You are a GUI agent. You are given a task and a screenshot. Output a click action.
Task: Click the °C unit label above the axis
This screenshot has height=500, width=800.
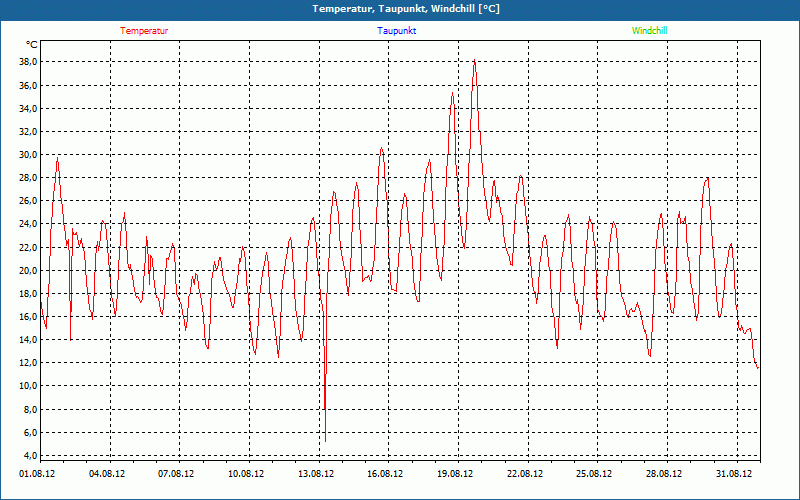(x=31, y=45)
